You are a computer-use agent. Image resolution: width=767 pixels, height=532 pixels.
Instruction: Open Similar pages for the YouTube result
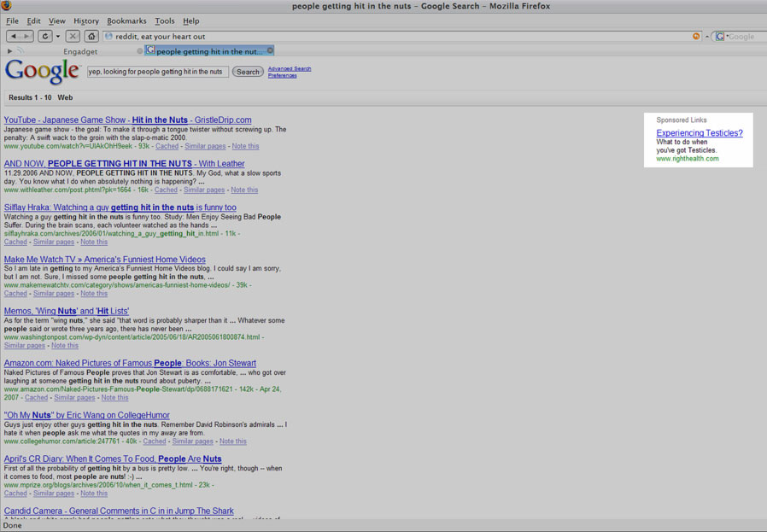206,146
